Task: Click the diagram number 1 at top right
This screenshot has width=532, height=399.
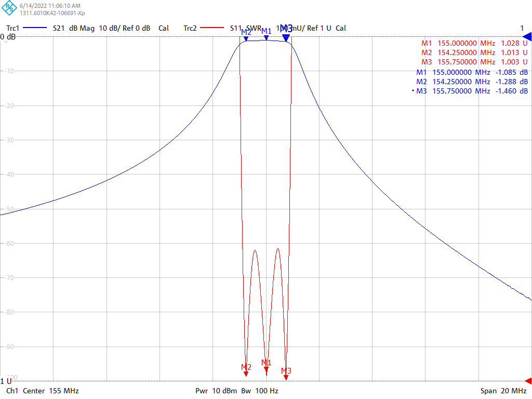Action: 522,28
